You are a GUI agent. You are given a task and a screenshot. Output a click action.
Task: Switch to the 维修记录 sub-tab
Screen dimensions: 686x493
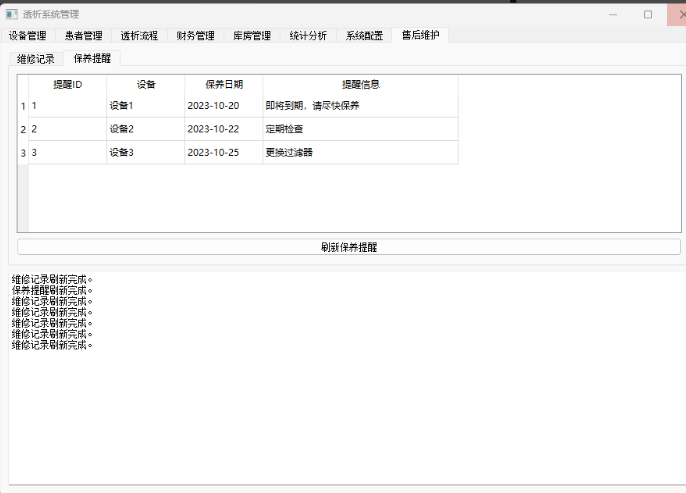(36, 59)
